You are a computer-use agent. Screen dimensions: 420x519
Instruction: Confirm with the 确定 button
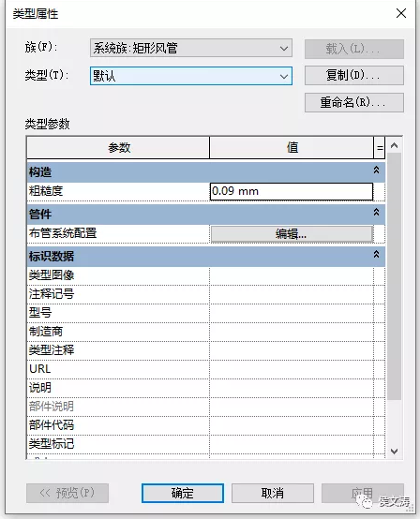[183, 493]
